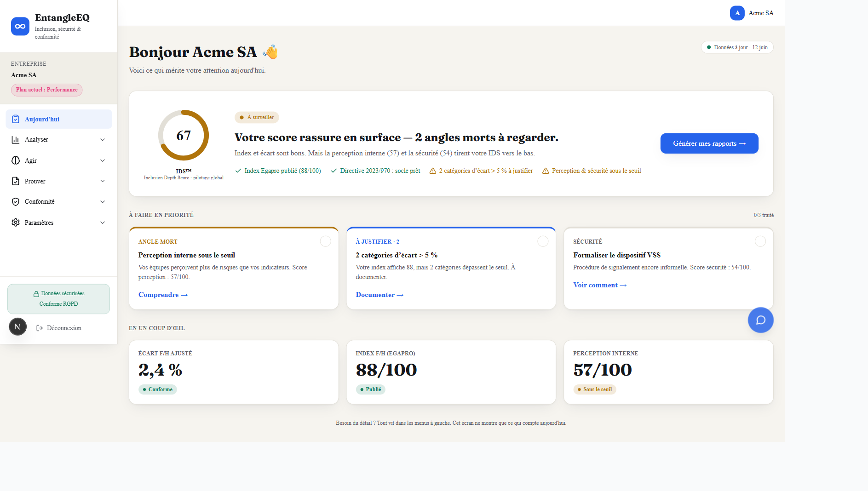Click the Publié status tag
This screenshot has width=868, height=491.
point(370,389)
